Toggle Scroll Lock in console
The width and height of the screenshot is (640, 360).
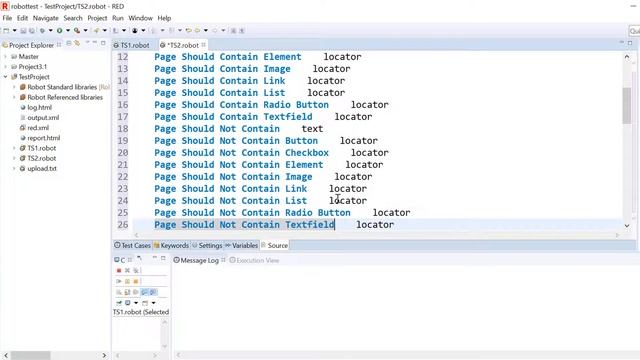[127, 292]
